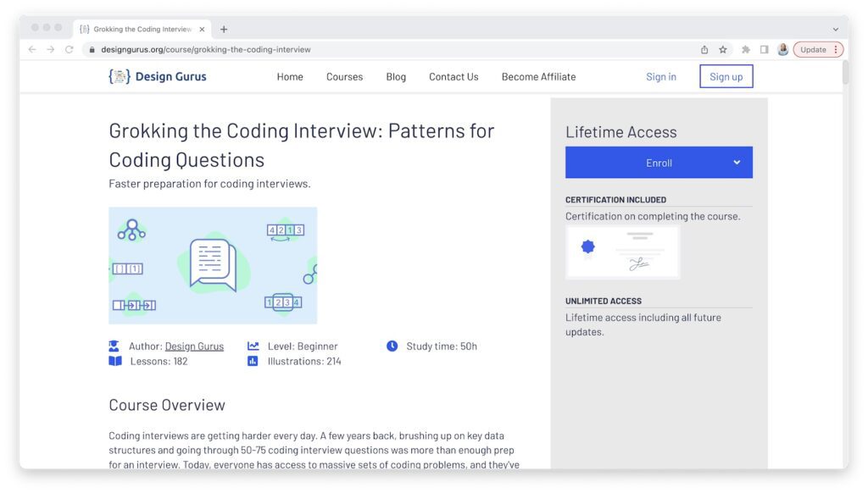The image size is (868, 493).
Task: Click the certificate preview thumbnail
Action: [x=623, y=252]
